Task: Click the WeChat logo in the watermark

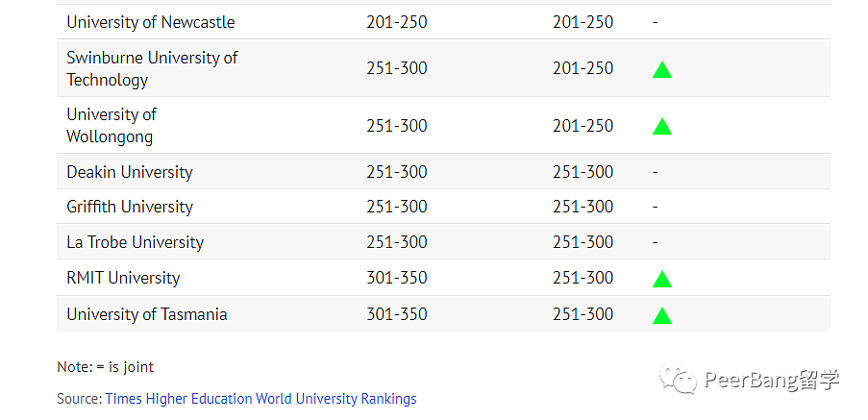Action: click(678, 379)
